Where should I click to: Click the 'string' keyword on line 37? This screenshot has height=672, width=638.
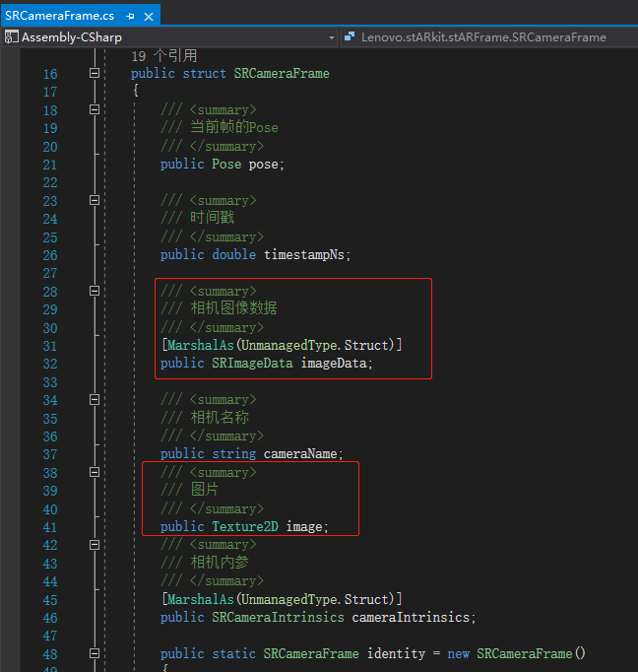click(x=233, y=454)
